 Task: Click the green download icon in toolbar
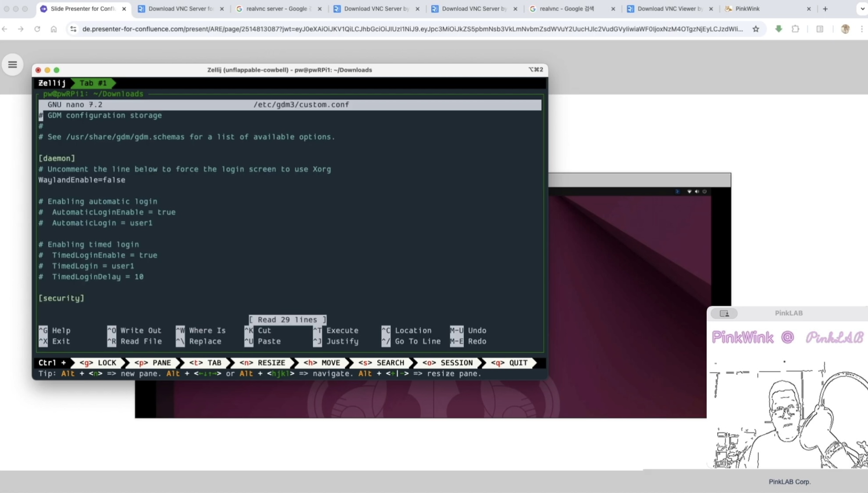click(779, 29)
